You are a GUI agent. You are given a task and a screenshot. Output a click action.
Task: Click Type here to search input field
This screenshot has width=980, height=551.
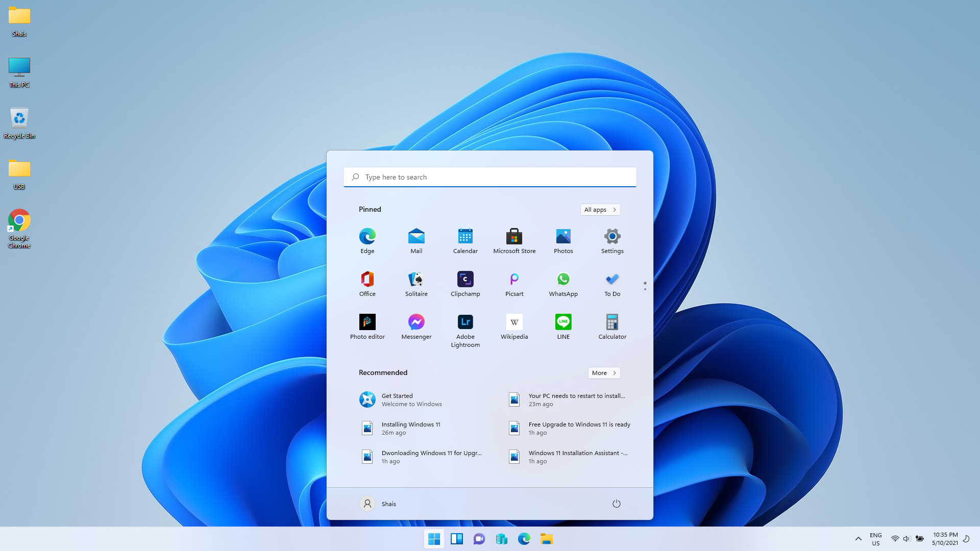pyautogui.click(x=490, y=176)
